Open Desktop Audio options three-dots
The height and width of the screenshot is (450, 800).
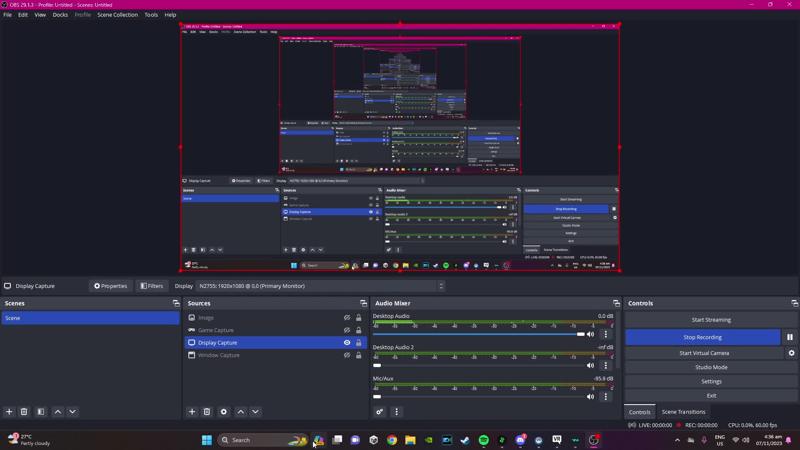[606, 334]
